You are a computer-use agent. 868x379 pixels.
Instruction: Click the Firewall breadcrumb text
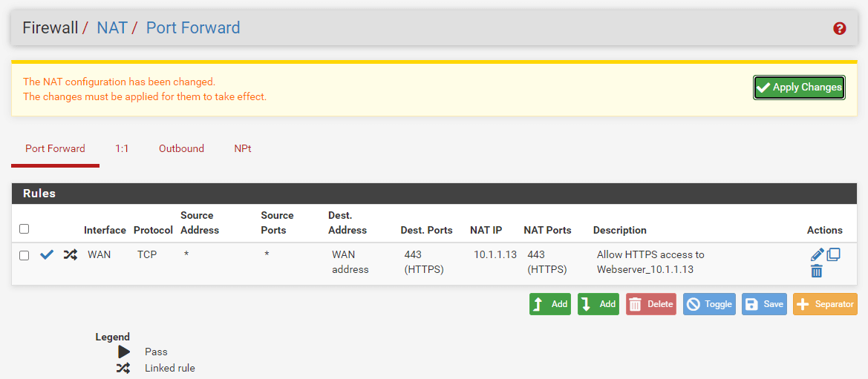50,27
